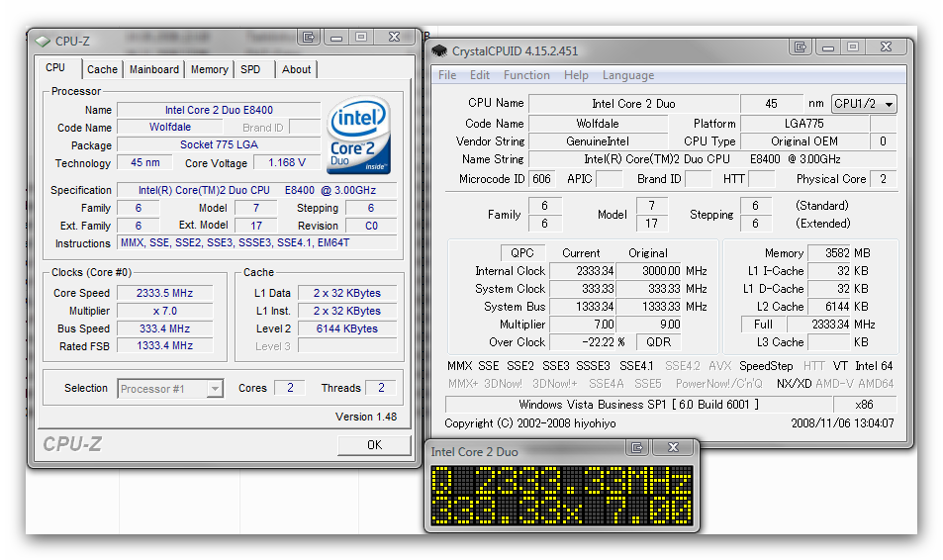Click the CrystalCPUID title bar chip icon
The width and height of the screenshot is (943, 560).
click(x=439, y=51)
